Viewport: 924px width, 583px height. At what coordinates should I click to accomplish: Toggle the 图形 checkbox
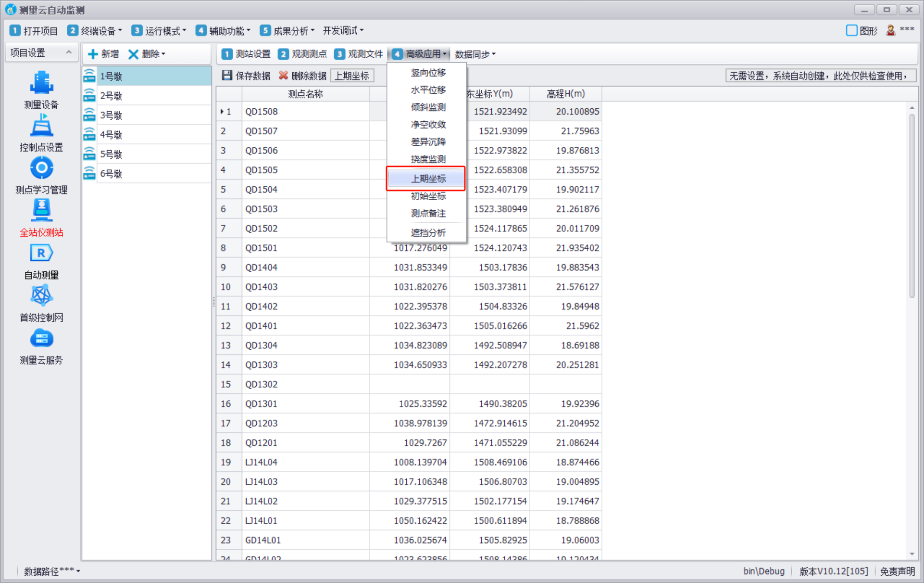click(851, 31)
